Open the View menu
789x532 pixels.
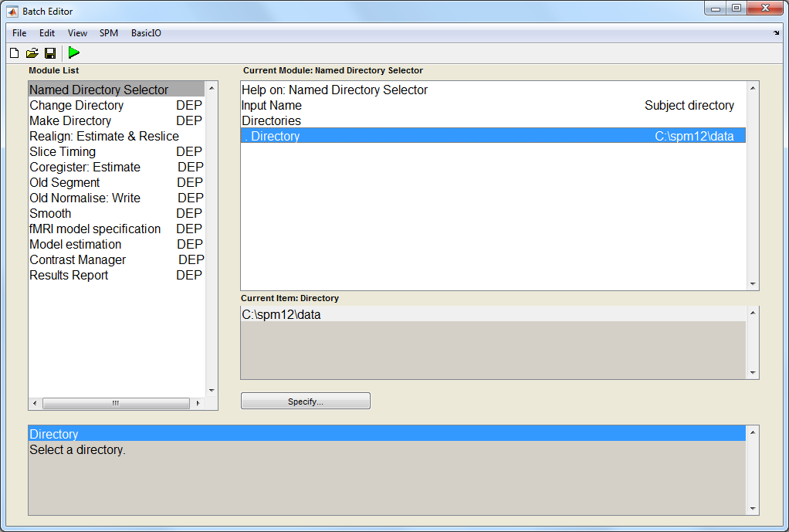77,33
